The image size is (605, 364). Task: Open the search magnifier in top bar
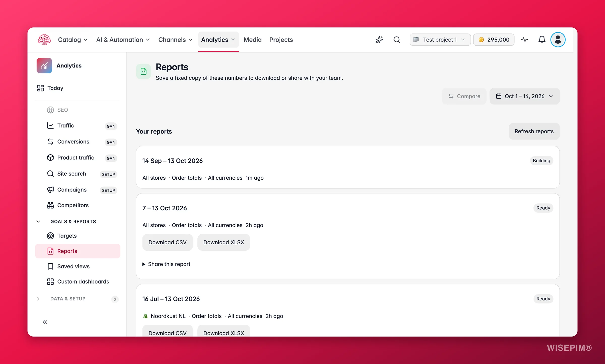pyautogui.click(x=397, y=40)
